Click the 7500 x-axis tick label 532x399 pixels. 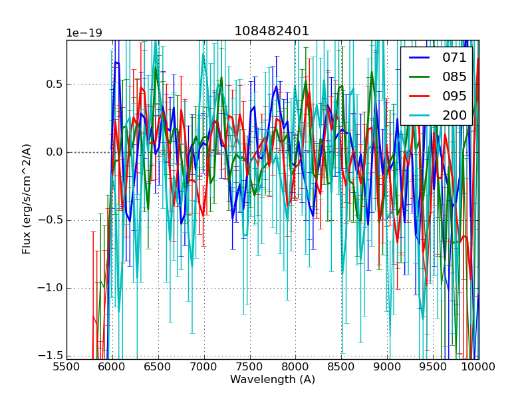250,367
